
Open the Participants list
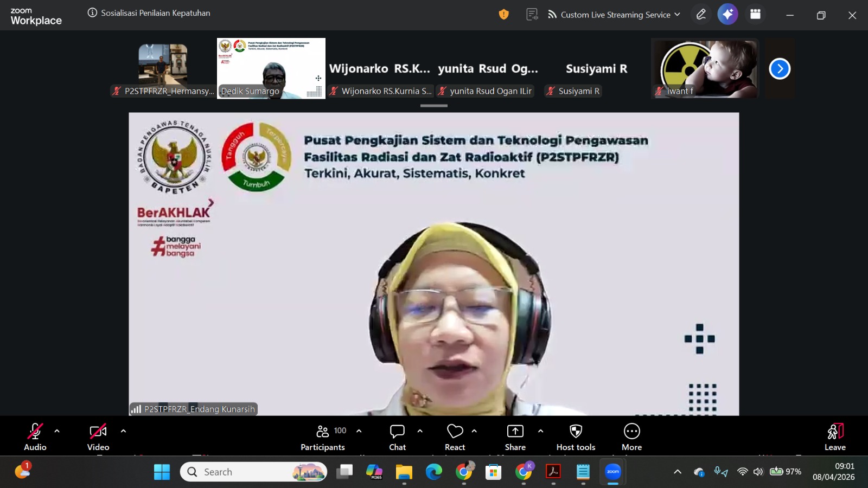(x=323, y=437)
